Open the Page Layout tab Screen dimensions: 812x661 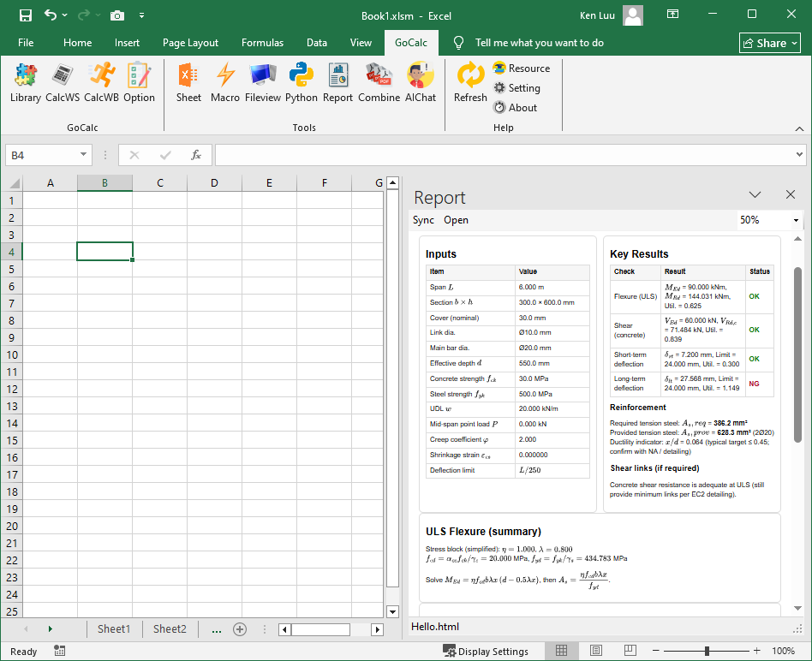point(190,43)
